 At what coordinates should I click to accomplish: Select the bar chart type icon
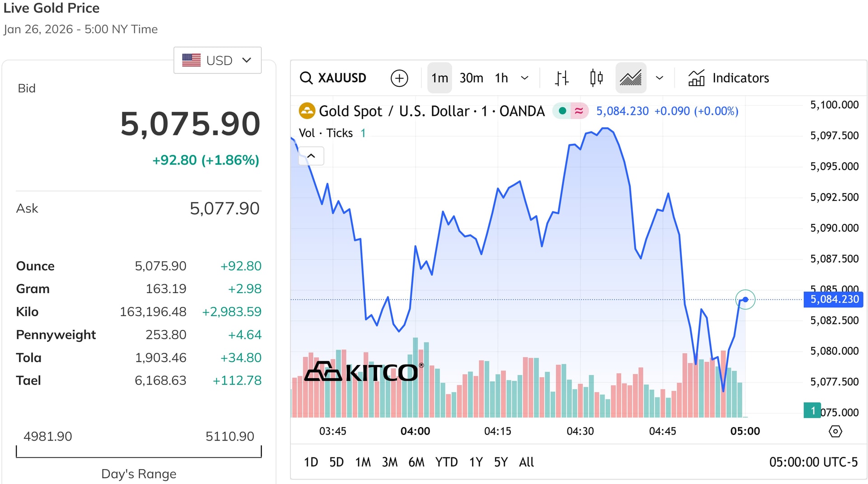[561, 77]
